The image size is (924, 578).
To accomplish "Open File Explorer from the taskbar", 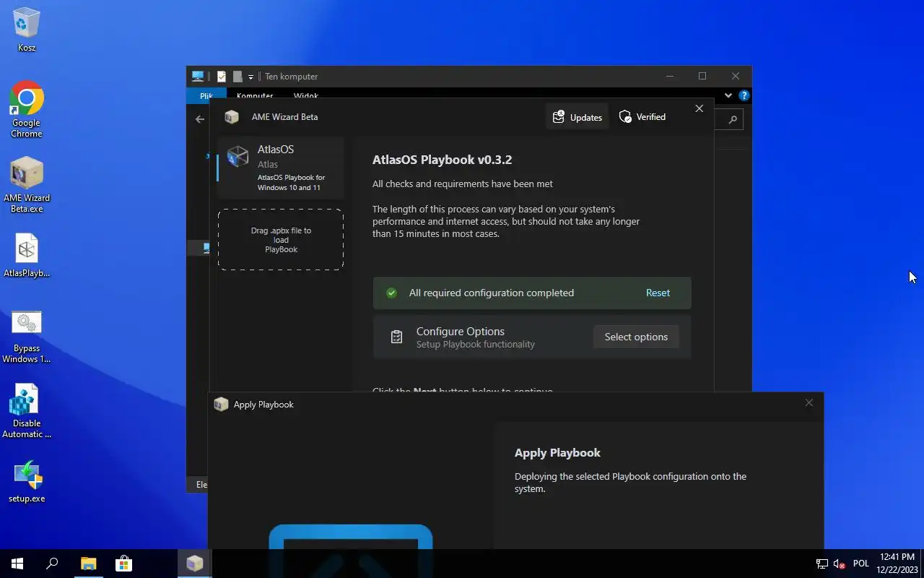I will click(x=88, y=564).
